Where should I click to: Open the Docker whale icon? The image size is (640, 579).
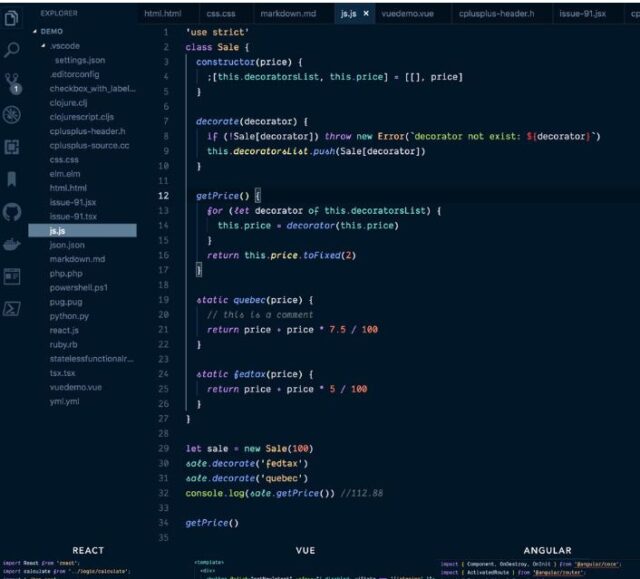click(x=12, y=243)
